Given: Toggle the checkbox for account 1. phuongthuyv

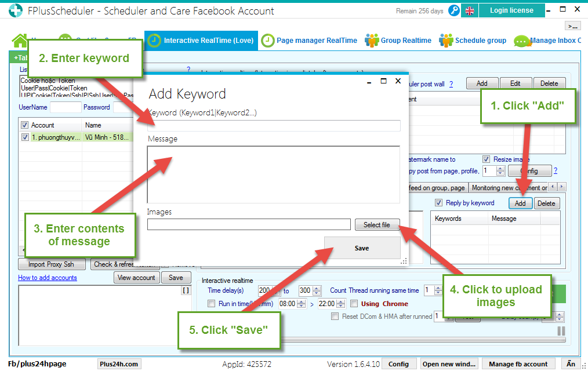Looking at the screenshot, I should (25, 137).
